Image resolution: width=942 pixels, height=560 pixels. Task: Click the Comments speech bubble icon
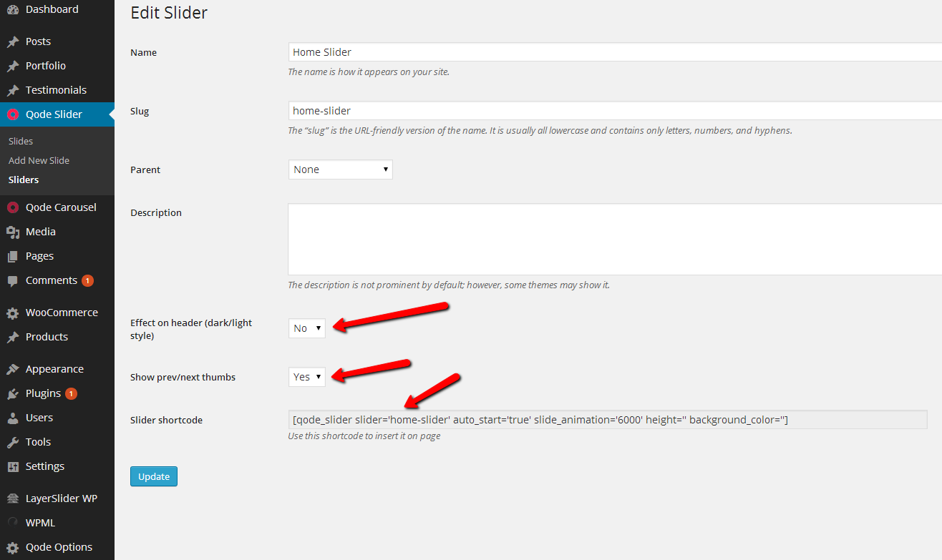point(13,281)
